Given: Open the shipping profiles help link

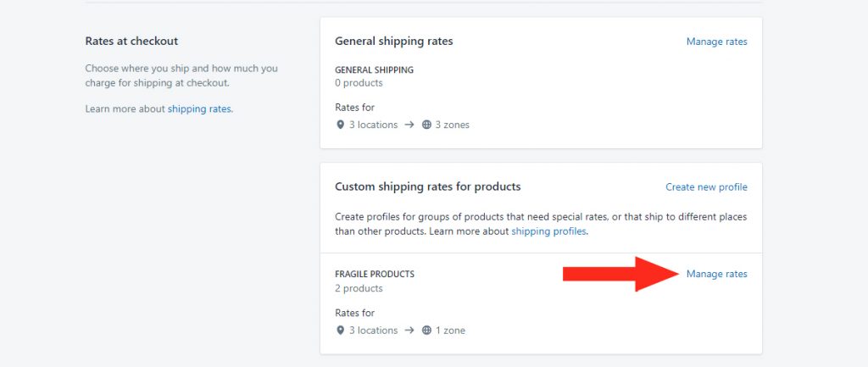Looking at the screenshot, I should coord(548,231).
